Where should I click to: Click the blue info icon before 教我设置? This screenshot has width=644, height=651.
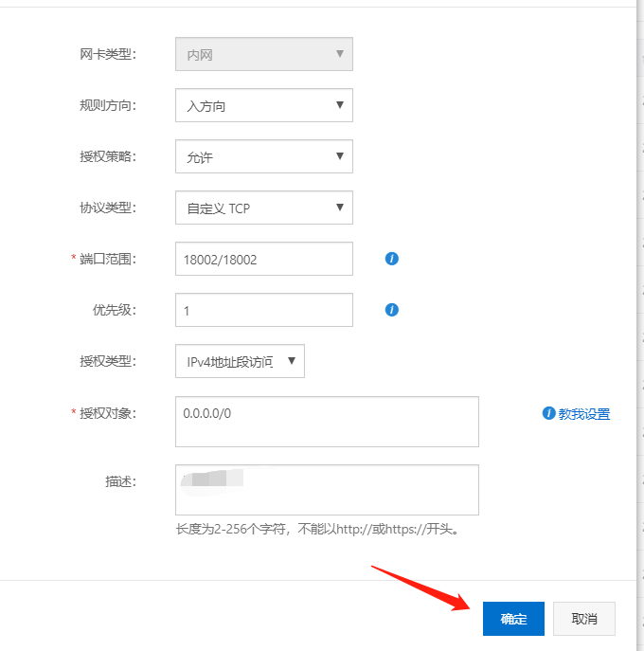(547, 413)
